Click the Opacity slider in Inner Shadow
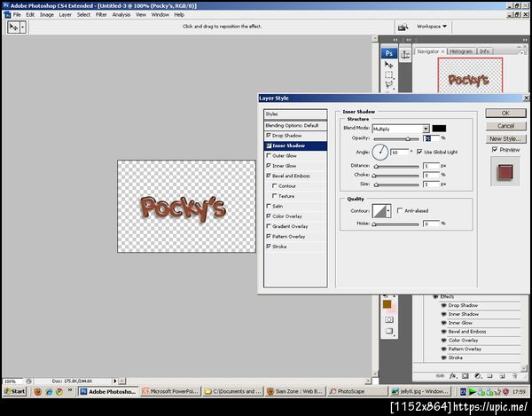Screen dimensions: 532x416 click(396, 138)
